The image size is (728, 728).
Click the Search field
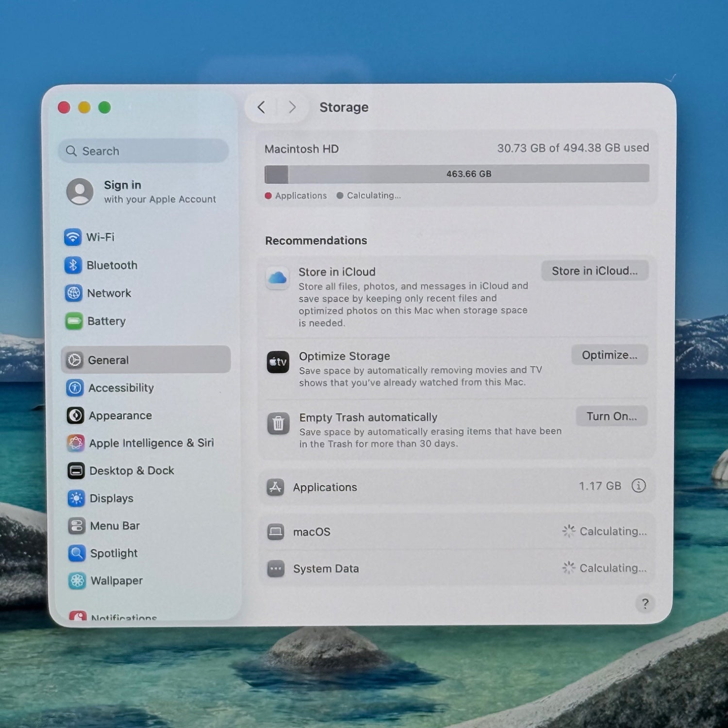pos(143,151)
